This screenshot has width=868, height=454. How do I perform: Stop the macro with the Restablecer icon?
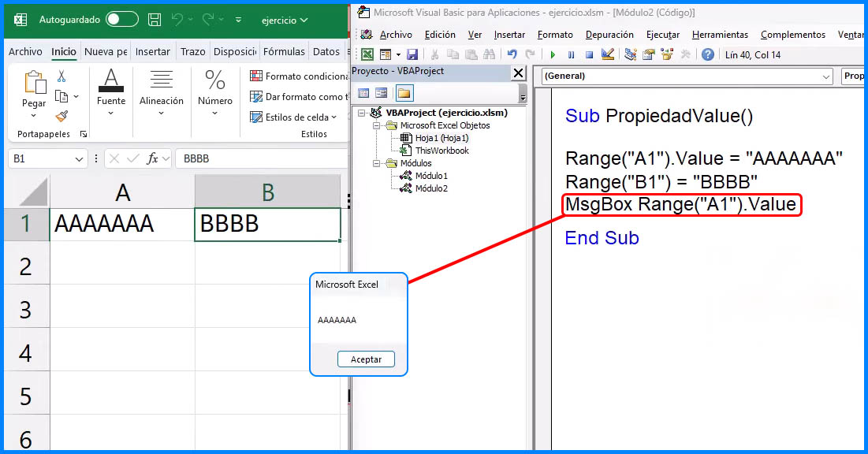(590, 54)
